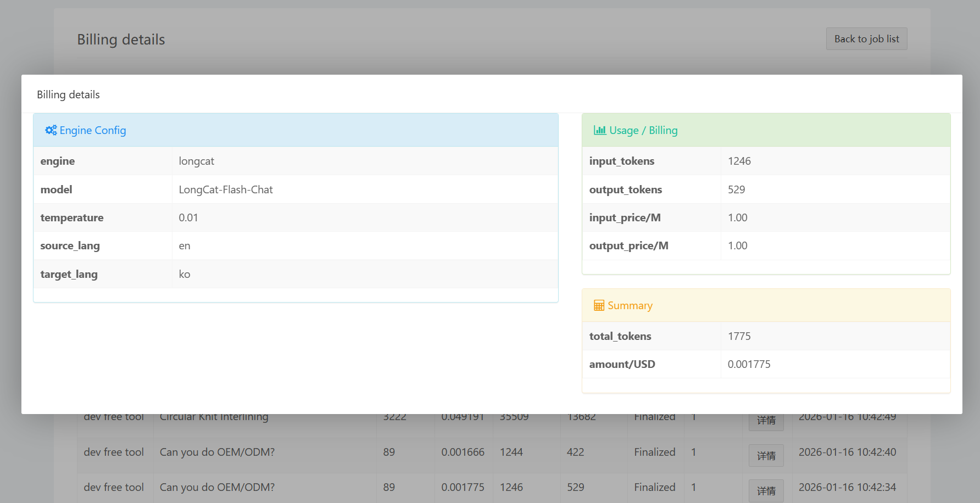Open 详情 for the 10:42:40 job row
Image resolution: width=980 pixels, height=503 pixels.
tap(766, 455)
